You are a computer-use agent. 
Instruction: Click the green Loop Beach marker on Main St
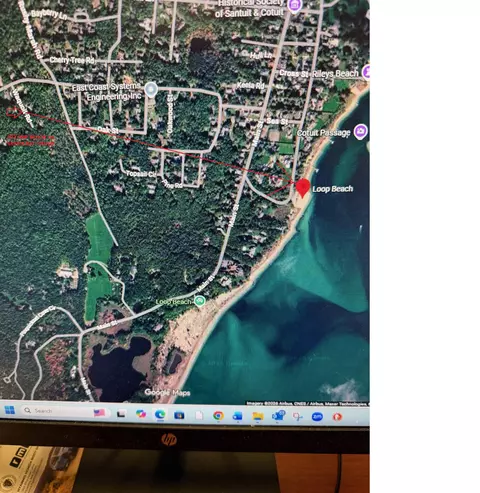pyautogui.click(x=199, y=301)
